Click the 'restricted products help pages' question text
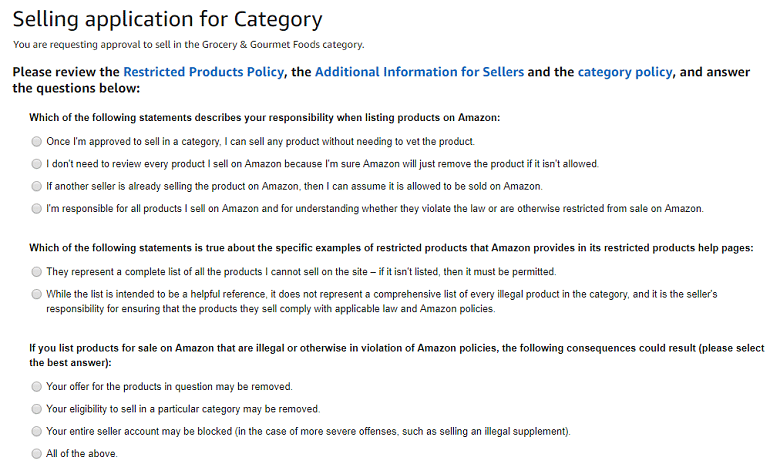This screenshot has height=464, width=770. (x=391, y=247)
